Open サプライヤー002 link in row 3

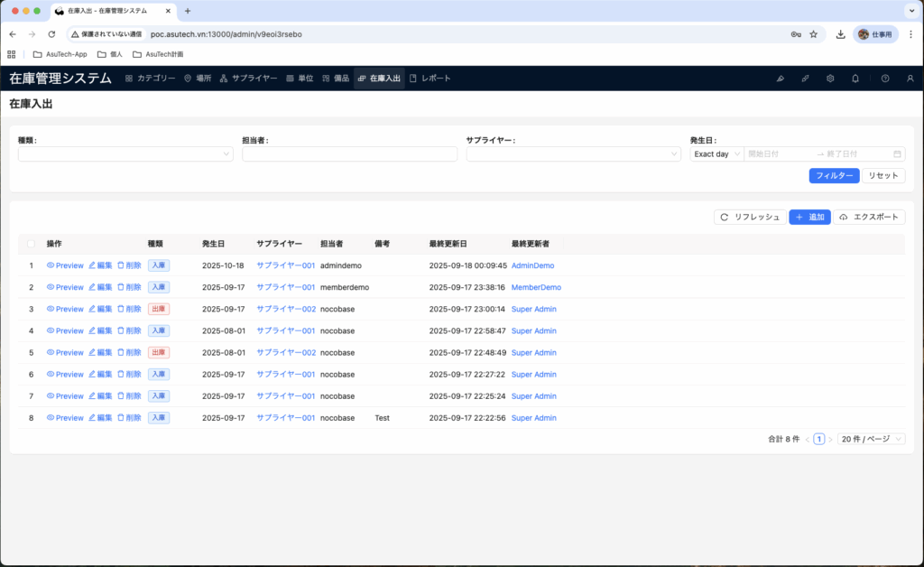point(285,309)
